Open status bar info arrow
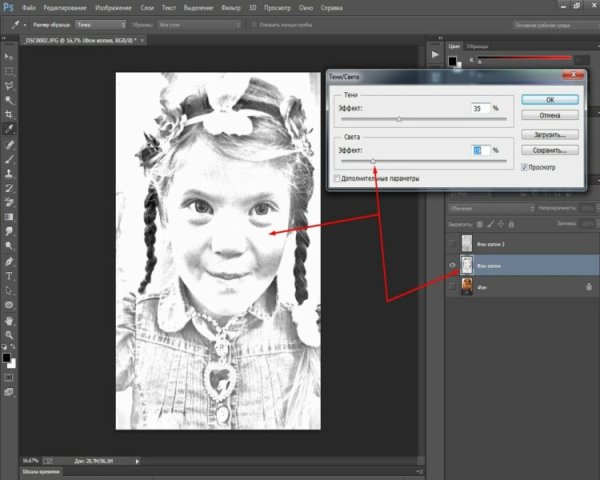 [137, 461]
